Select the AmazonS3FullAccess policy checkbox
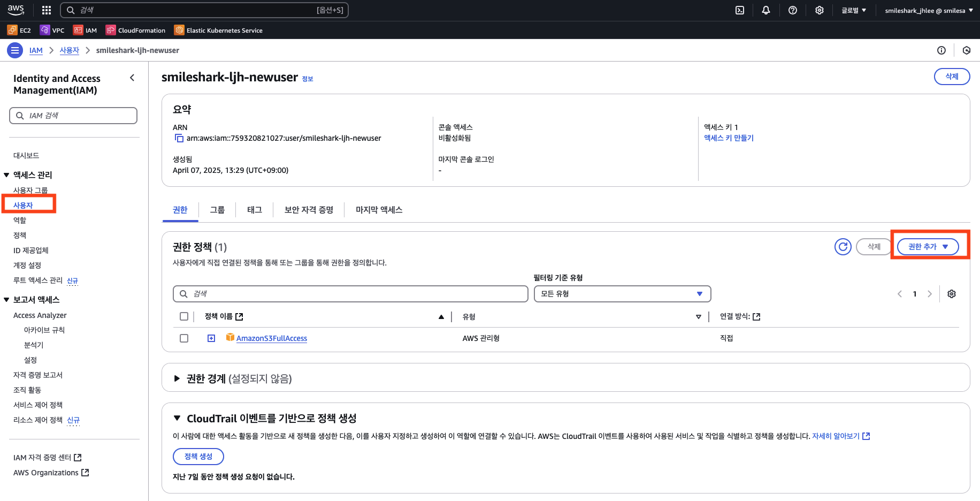The image size is (980, 501). pos(184,338)
